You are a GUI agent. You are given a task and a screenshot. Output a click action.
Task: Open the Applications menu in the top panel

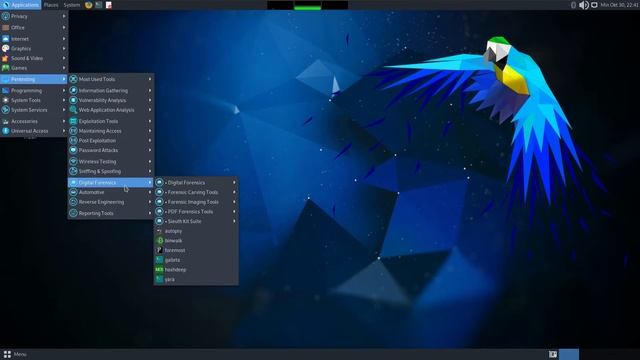pyautogui.click(x=20, y=5)
